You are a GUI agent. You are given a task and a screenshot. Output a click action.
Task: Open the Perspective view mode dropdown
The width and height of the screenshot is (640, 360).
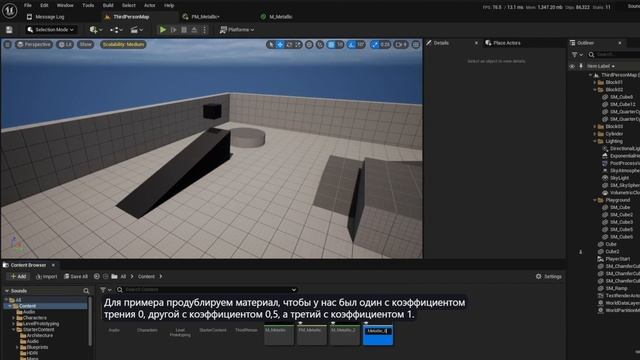coord(34,44)
